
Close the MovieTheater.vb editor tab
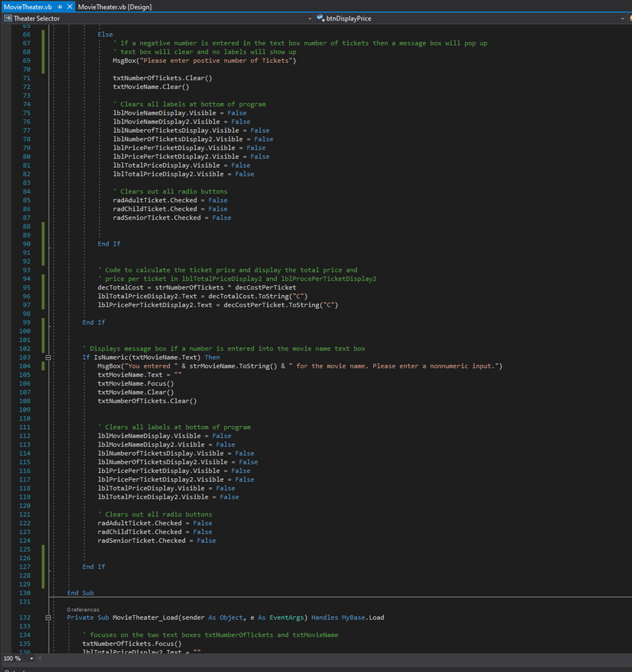tap(71, 5)
